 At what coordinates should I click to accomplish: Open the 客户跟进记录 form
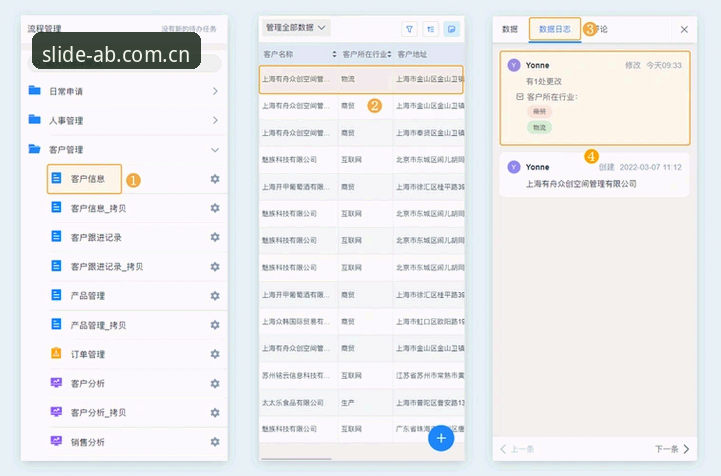96,238
